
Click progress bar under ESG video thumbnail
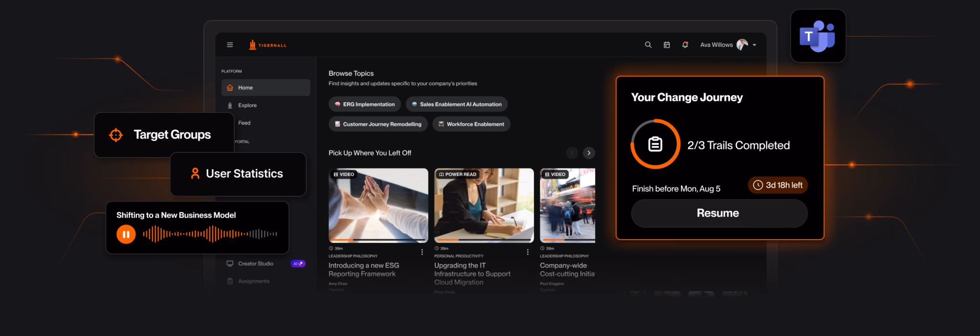[379, 239]
